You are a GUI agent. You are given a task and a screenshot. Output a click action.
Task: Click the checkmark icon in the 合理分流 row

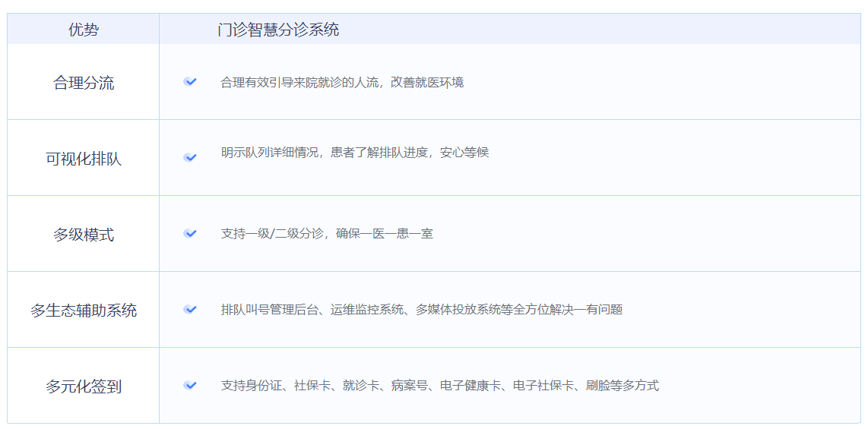click(190, 82)
